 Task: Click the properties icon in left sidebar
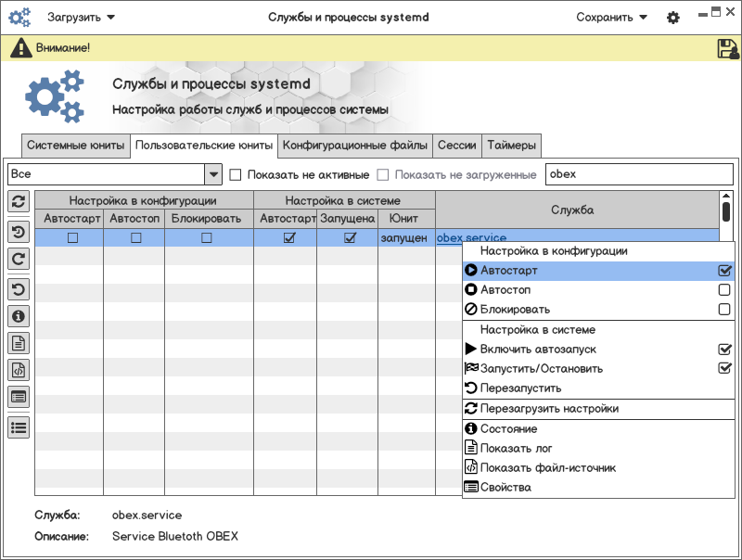(19, 397)
